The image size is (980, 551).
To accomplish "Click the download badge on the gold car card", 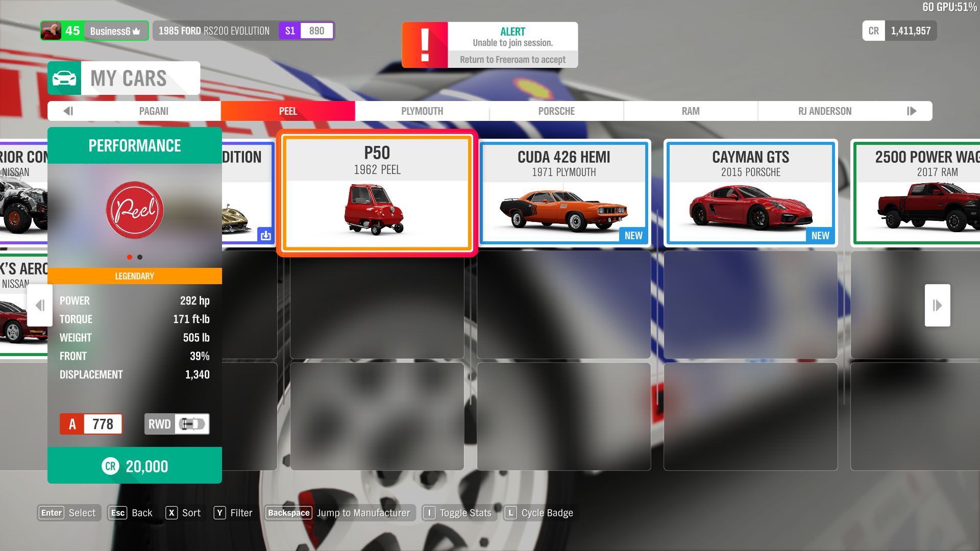I will [265, 235].
